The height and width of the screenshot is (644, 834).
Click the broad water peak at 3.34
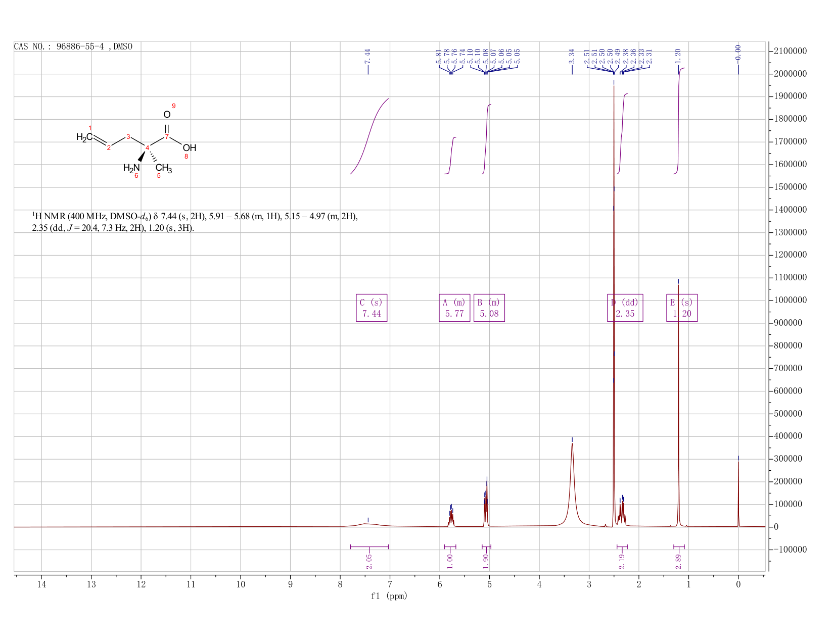point(572,485)
